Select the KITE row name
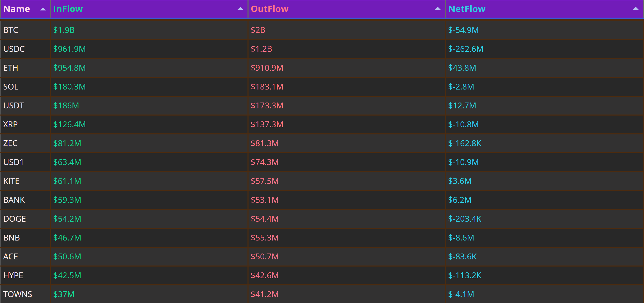The height and width of the screenshot is (303, 644). 11,181
